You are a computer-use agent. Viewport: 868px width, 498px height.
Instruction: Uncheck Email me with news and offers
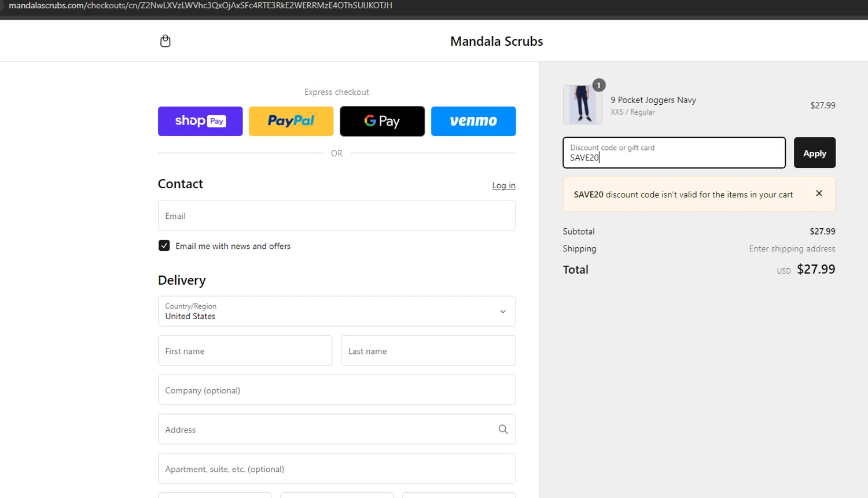164,246
